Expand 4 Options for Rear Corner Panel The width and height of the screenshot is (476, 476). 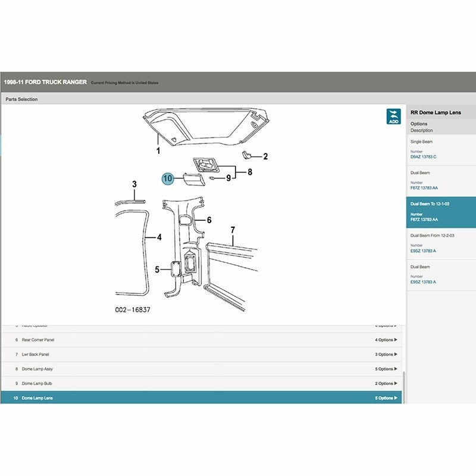click(386, 340)
